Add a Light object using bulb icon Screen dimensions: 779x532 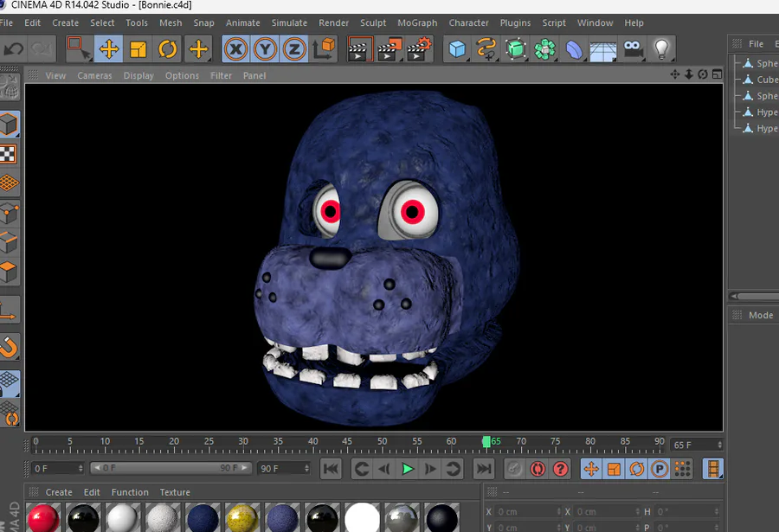(x=662, y=49)
